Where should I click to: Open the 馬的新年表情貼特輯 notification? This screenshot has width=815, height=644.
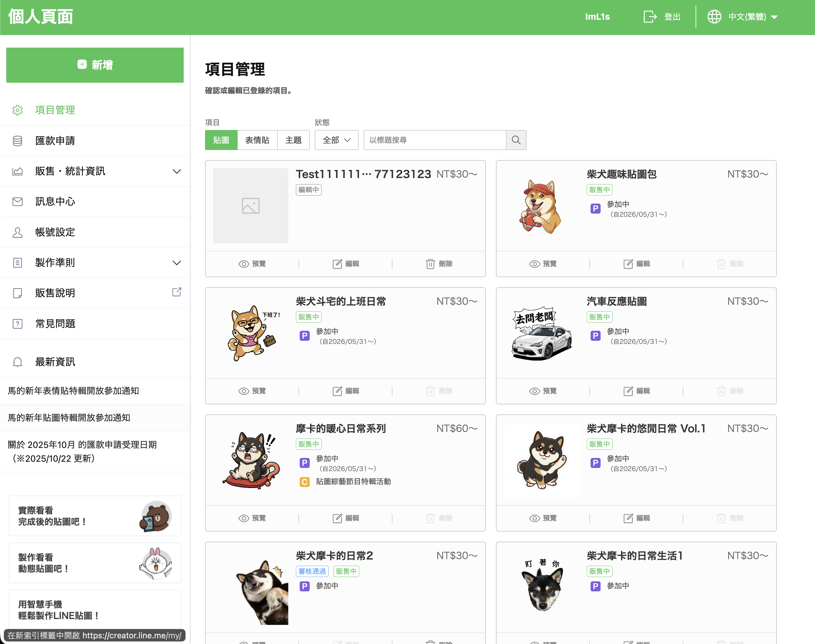coord(73,391)
